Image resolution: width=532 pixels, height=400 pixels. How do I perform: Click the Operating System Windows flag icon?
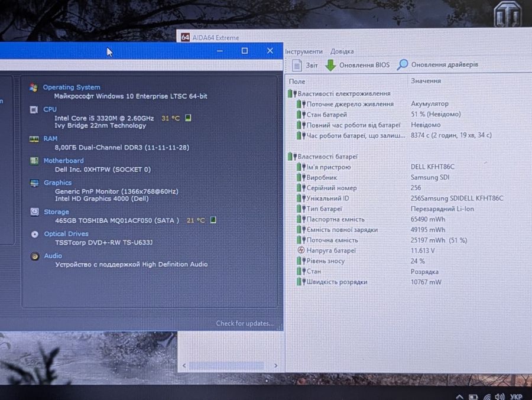tap(34, 87)
